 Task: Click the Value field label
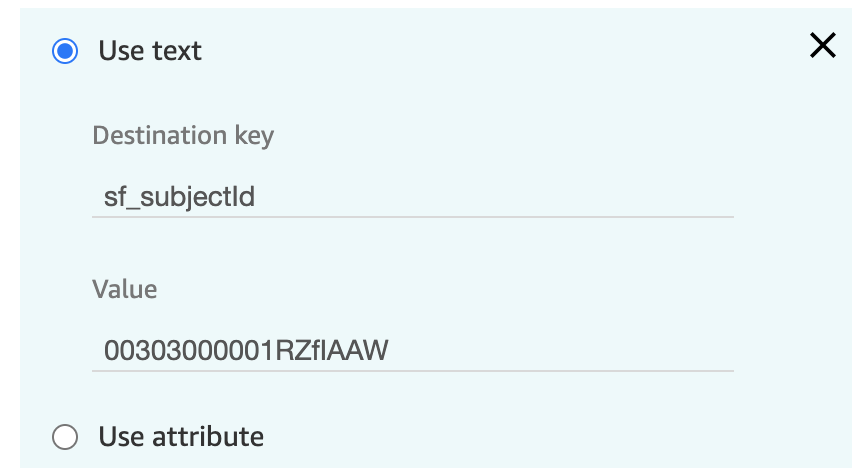click(x=125, y=289)
